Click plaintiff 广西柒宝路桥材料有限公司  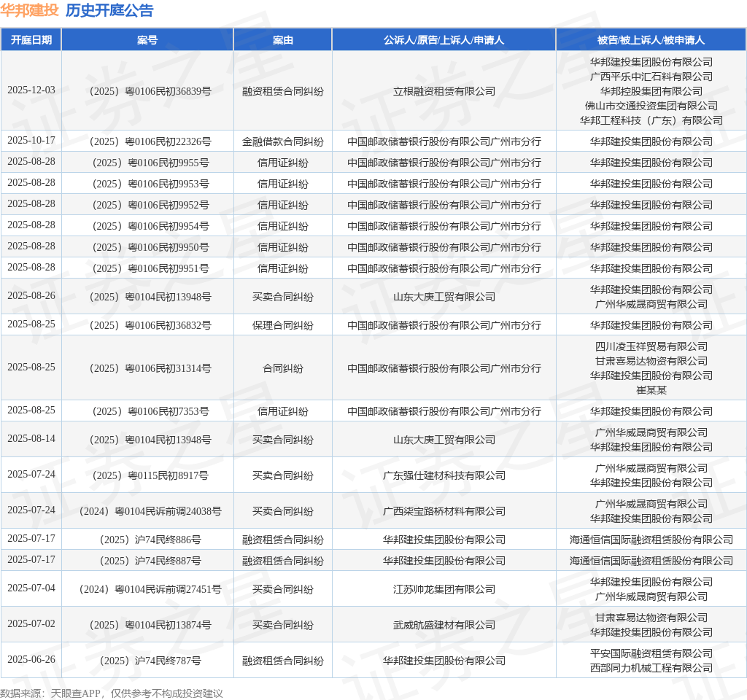click(x=444, y=511)
